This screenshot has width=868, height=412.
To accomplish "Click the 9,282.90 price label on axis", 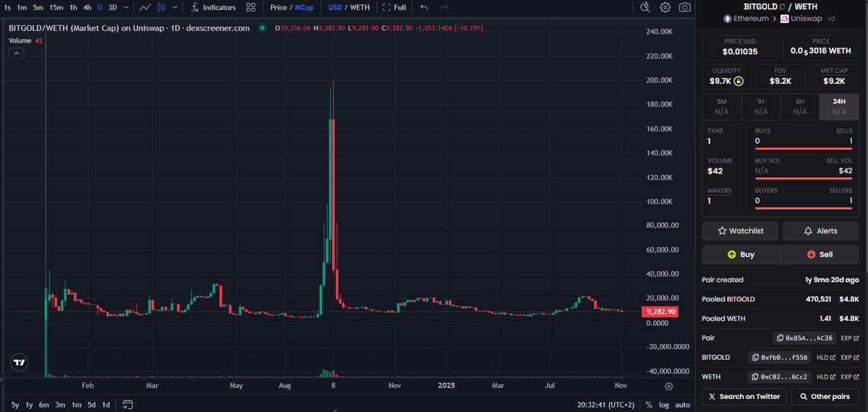I will pyautogui.click(x=659, y=312).
